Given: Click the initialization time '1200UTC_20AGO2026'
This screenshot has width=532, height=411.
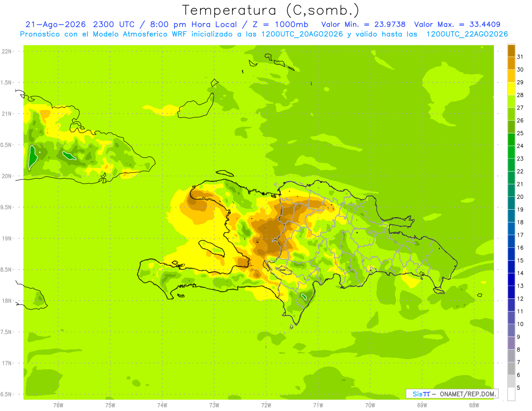Looking at the screenshot, I should (x=299, y=34).
